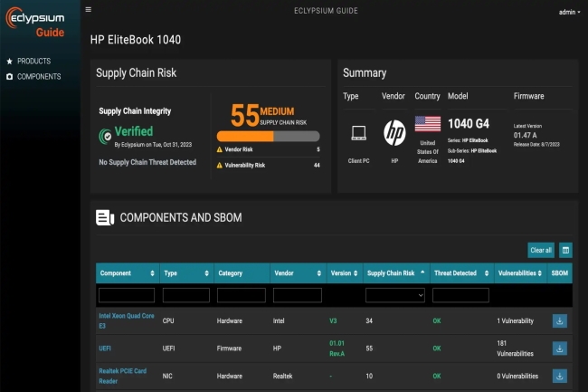The image size is (588, 392).
Task: Open the column chooser icon
Action: [565, 250]
